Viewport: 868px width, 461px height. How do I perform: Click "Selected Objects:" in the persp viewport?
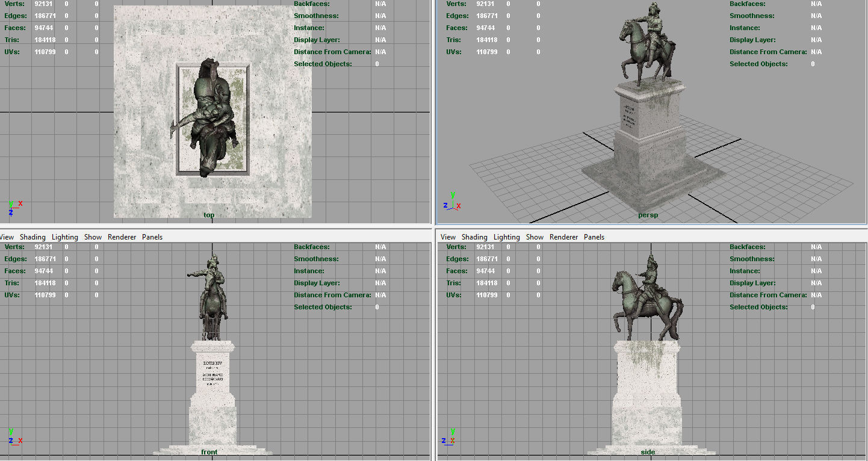tap(758, 64)
